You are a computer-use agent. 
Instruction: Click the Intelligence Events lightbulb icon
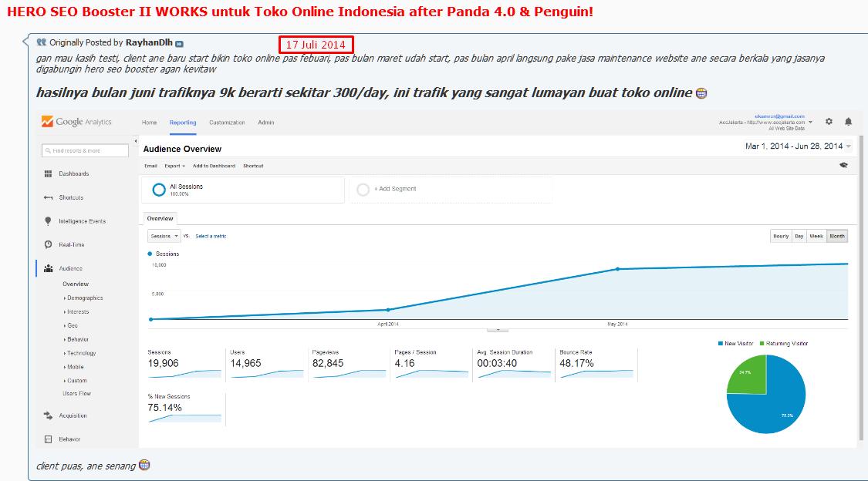click(48, 221)
